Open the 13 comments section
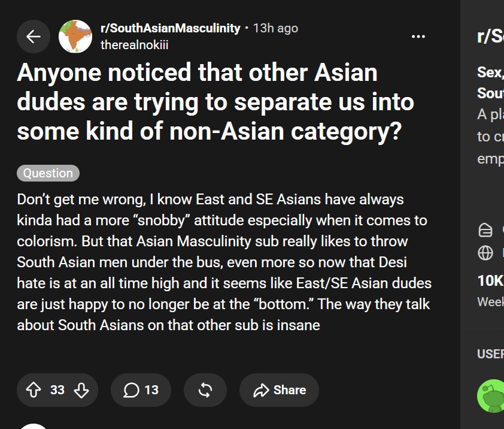504x429 pixels. pos(141,389)
